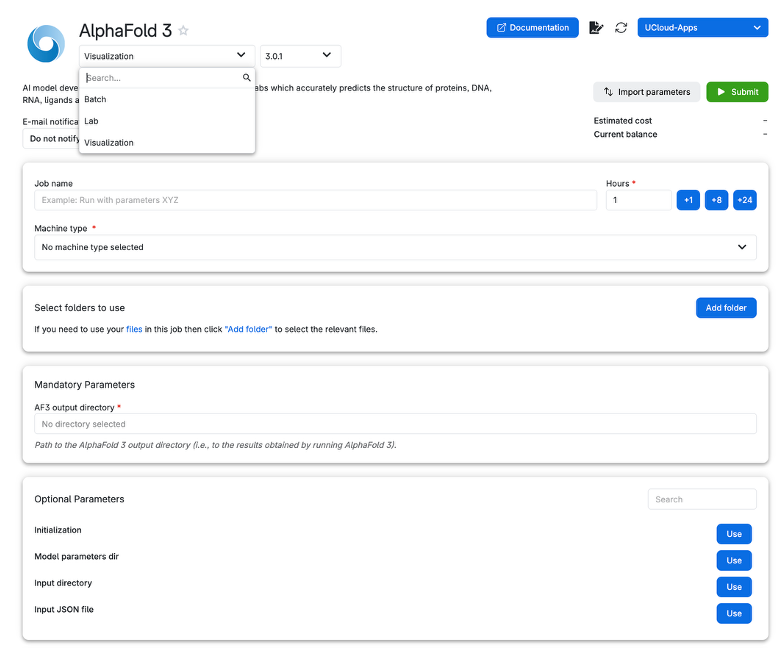Select Lab from the dropdown list
Screen dimensions: 782x648
coord(167,121)
